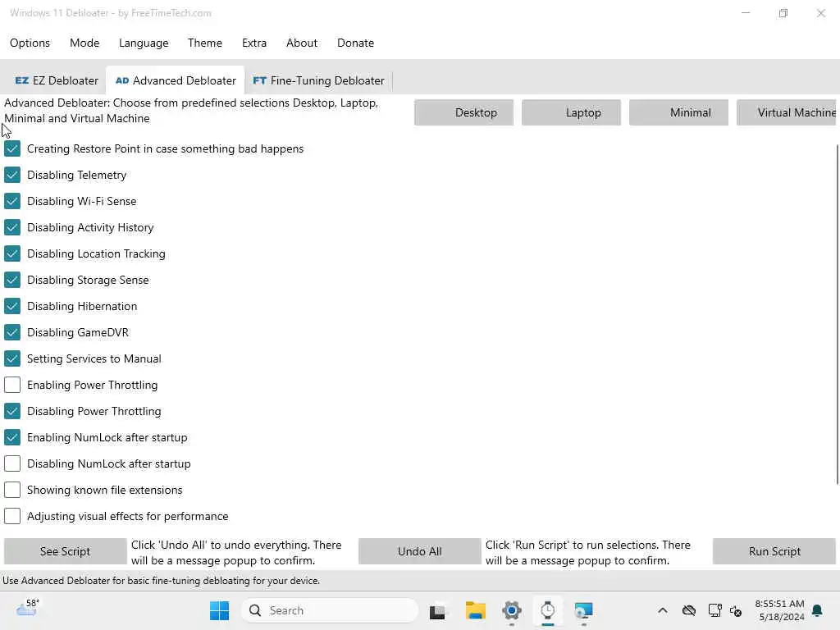Toggle Disabling Telemetry checkbox
This screenshot has width=840, height=630.
pyautogui.click(x=11, y=175)
